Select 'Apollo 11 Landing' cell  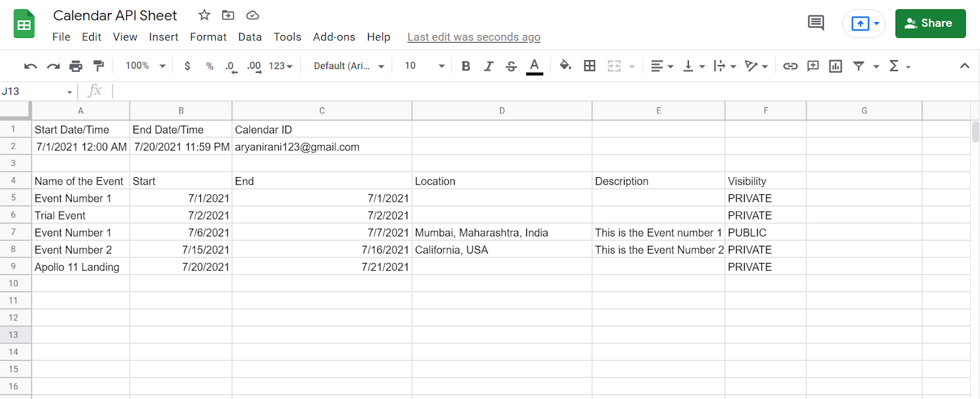[81, 267]
